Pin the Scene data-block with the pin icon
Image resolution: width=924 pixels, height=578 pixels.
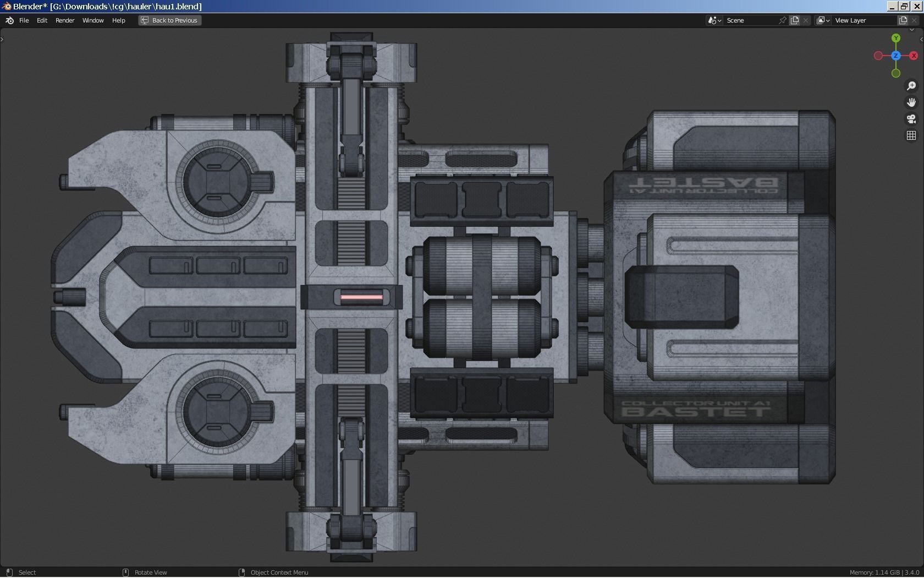[782, 20]
